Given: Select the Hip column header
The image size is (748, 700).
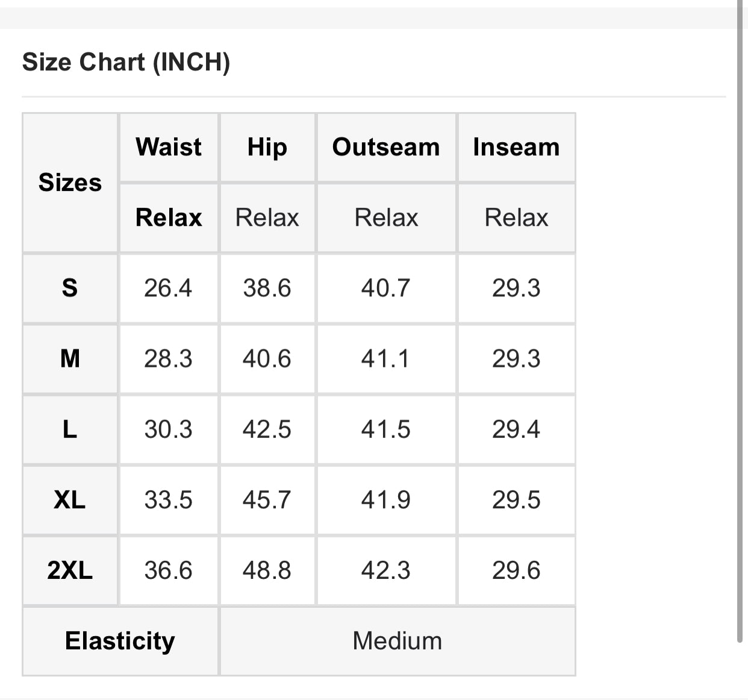Looking at the screenshot, I should 267,147.
